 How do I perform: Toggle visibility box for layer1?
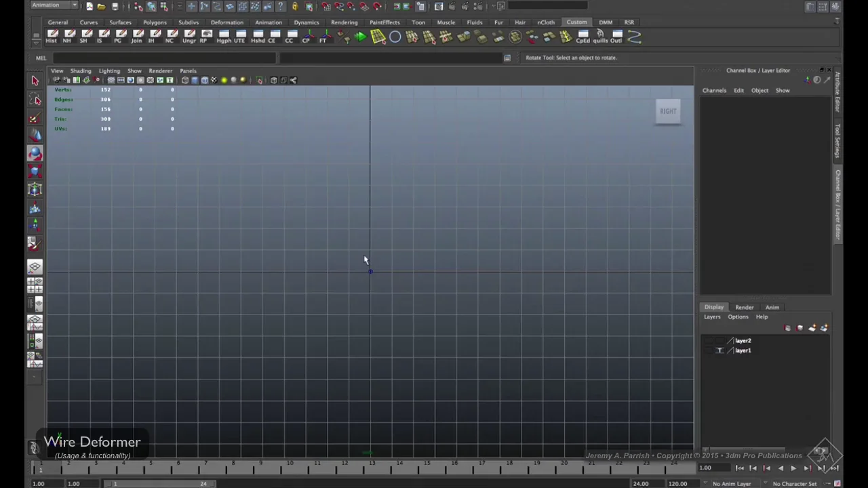click(709, 350)
